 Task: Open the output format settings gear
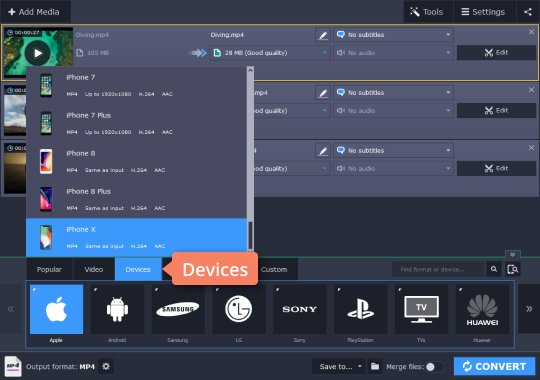point(106,366)
